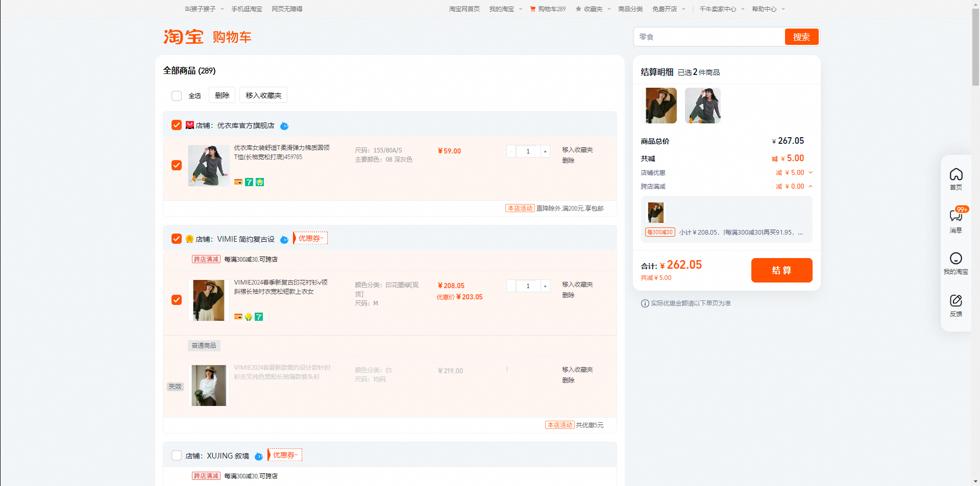The width and height of the screenshot is (980, 486).
Task: Check the XUJING 叙境 shop checkbox
Action: tap(177, 455)
